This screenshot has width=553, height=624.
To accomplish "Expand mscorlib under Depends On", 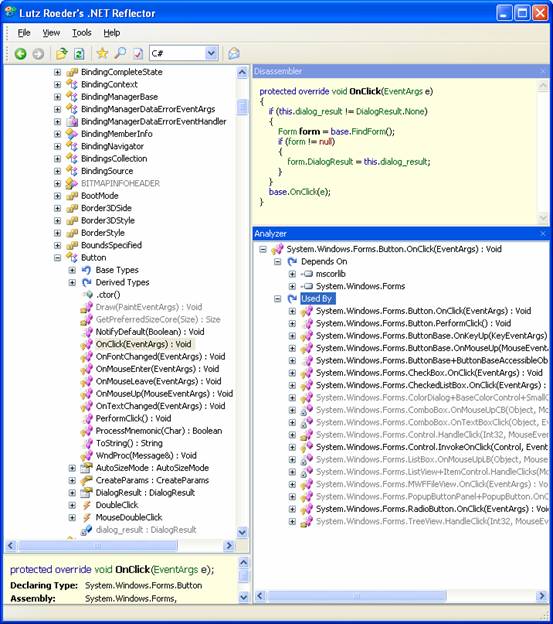I will [x=292, y=274].
